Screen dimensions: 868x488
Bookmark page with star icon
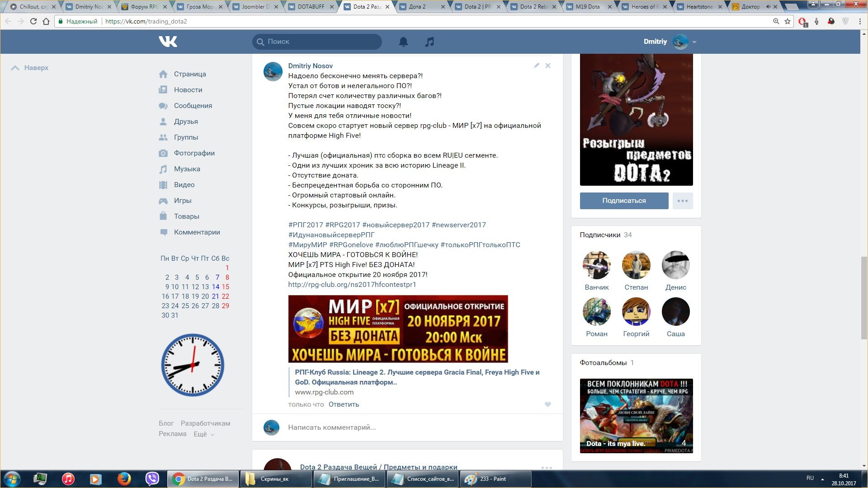click(788, 21)
